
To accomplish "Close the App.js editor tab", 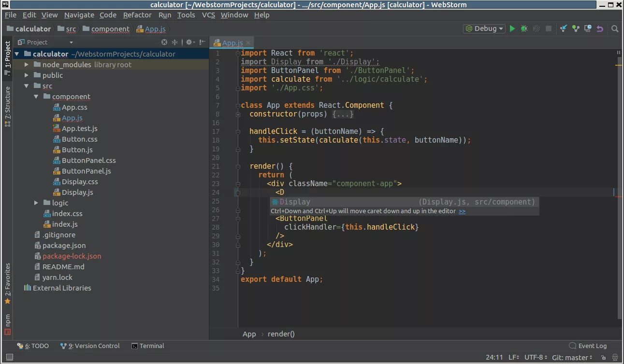I will pos(248,43).
